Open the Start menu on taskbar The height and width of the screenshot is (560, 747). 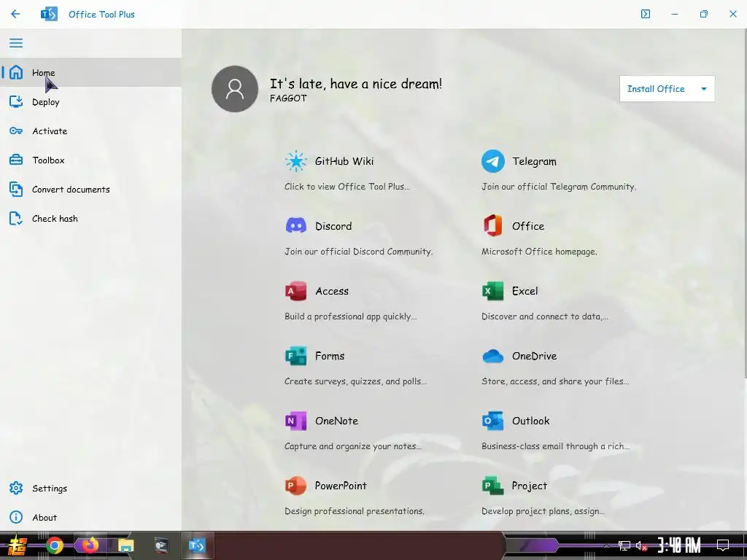point(16,545)
